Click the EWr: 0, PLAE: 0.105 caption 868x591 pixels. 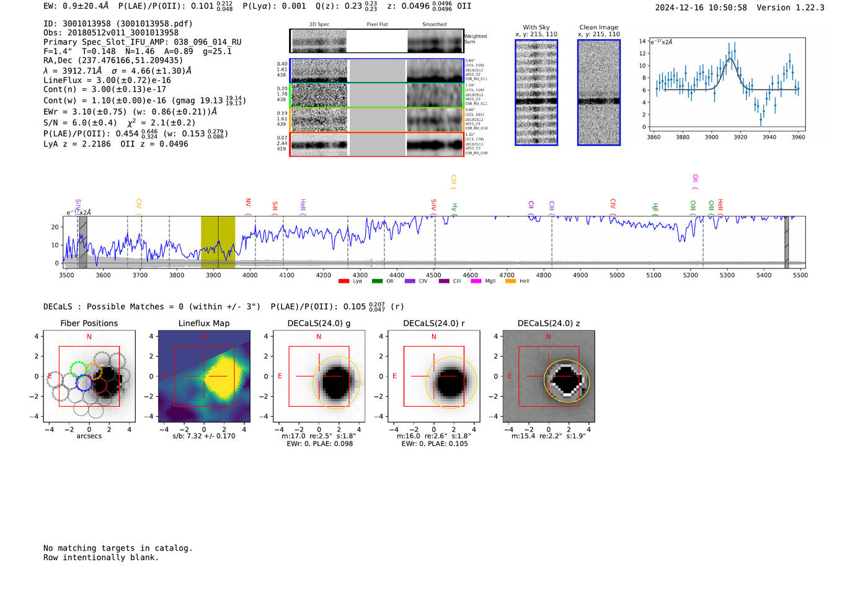pyautogui.click(x=435, y=444)
